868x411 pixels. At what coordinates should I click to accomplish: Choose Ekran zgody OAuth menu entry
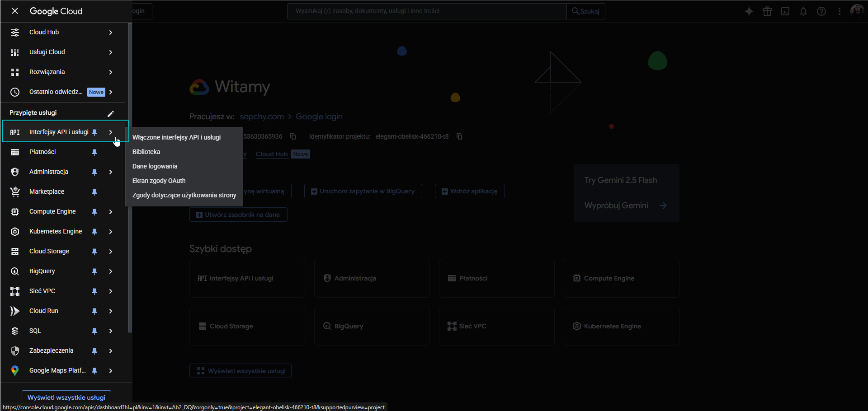pyautogui.click(x=159, y=181)
